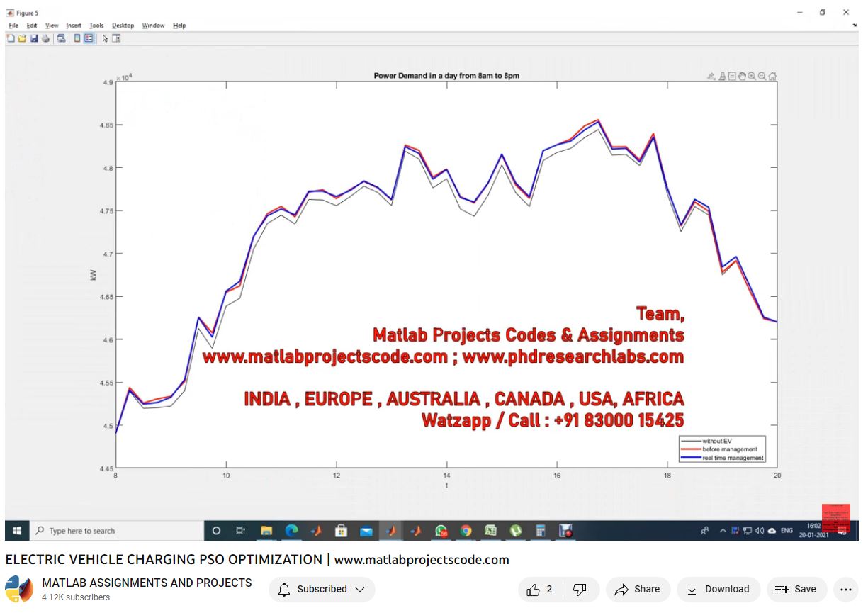Click the New Figure toolbar icon
868x613 pixels.
[11, 38]
